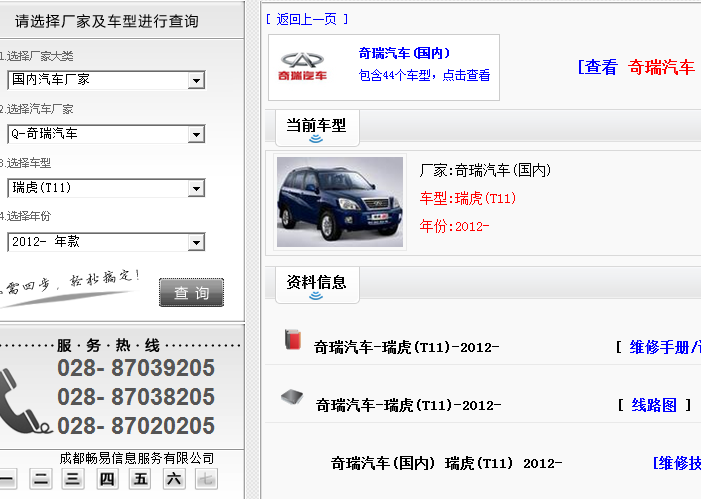Click 奇瑞汽车-瑞虎(T11)-2012- row with red book

click(406, 347)
